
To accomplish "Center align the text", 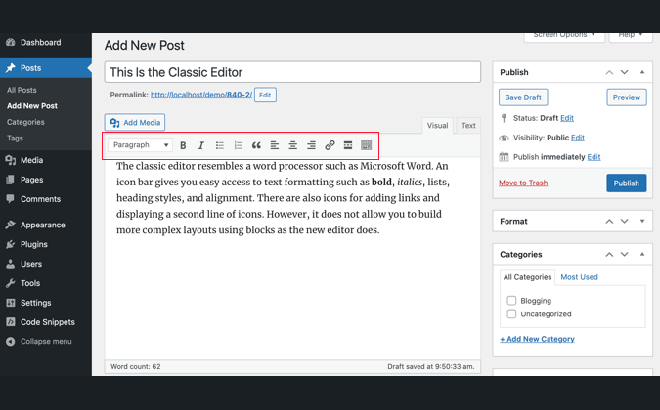I will (293, 145).
